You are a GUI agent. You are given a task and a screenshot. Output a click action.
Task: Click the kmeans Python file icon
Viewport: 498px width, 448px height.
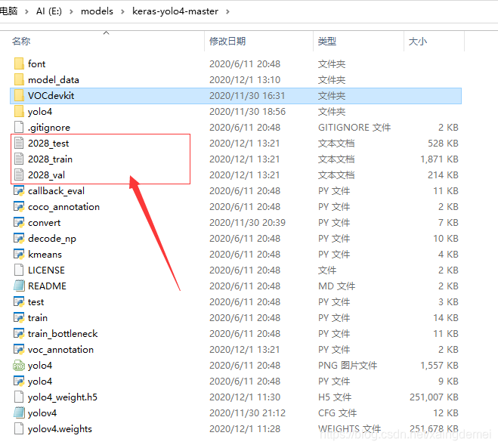click(x=19, y=254)
